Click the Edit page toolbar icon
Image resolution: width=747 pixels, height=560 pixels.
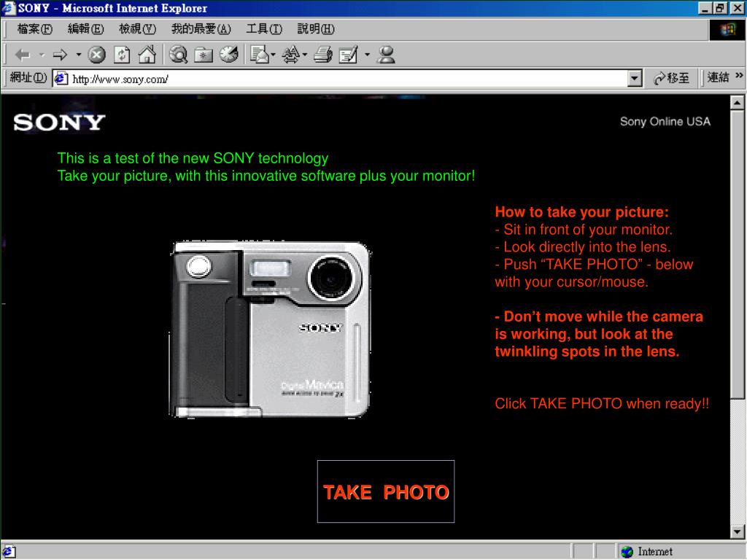click(348, 55)
